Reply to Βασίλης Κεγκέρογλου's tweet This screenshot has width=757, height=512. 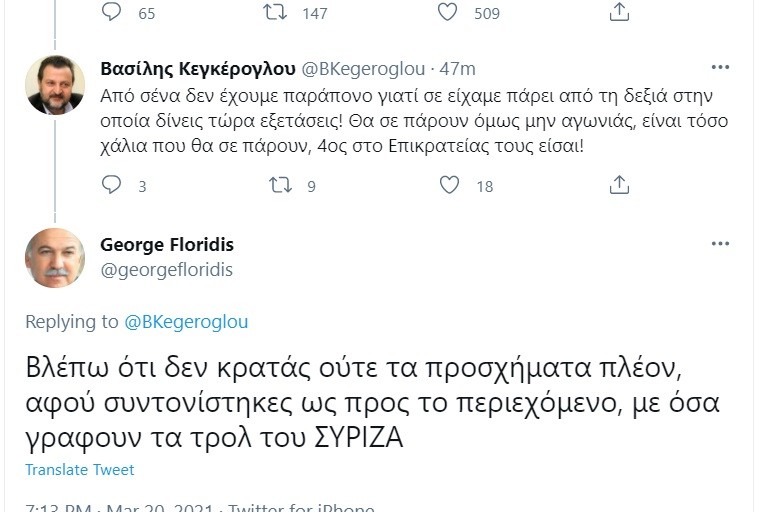click(x=112, y=185)
